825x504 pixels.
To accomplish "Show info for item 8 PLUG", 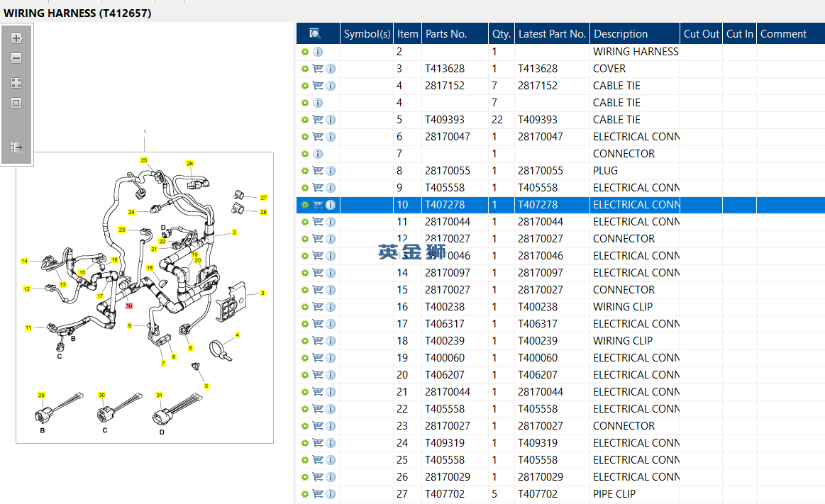I will [x=331, y=171].
